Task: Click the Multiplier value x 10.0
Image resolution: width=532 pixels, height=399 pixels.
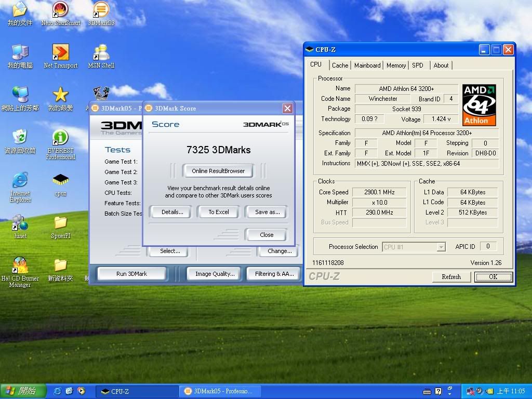Action: (x=379, y=203)
